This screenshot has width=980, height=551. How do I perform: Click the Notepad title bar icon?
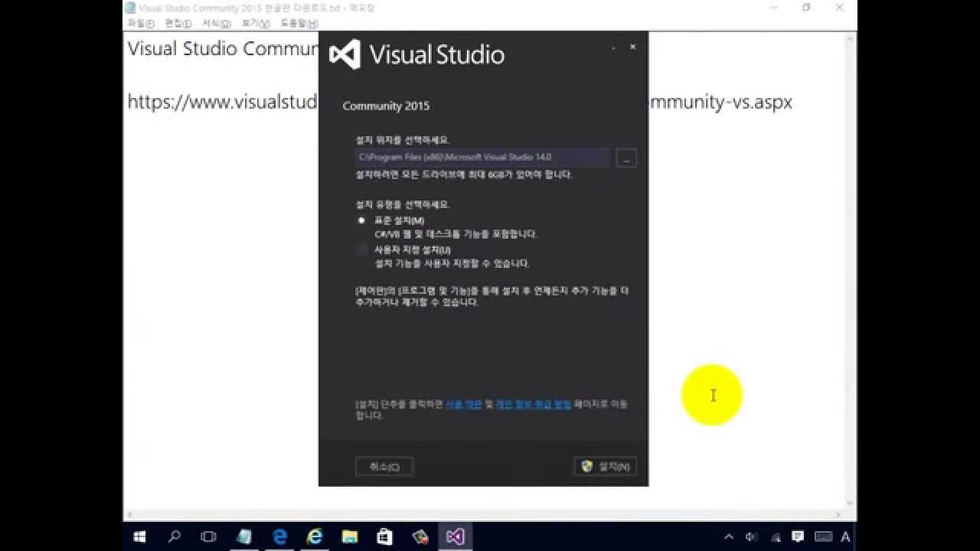[x=131, y=8]
